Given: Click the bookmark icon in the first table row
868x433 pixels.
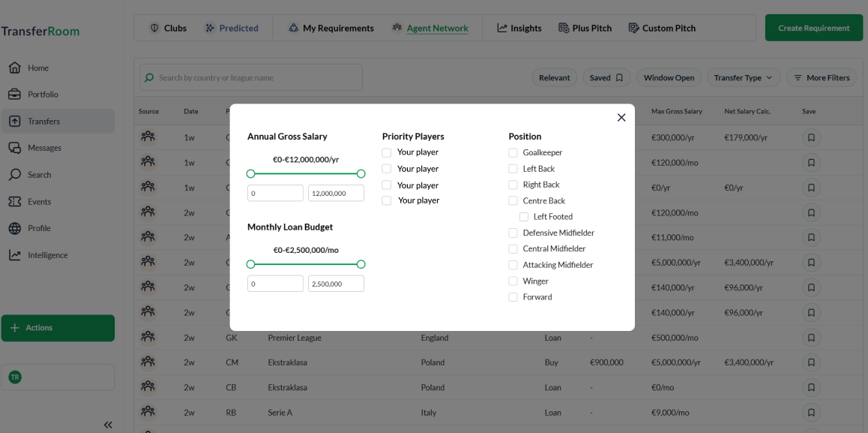Looking at the screenshot, I should click(811, 137).
